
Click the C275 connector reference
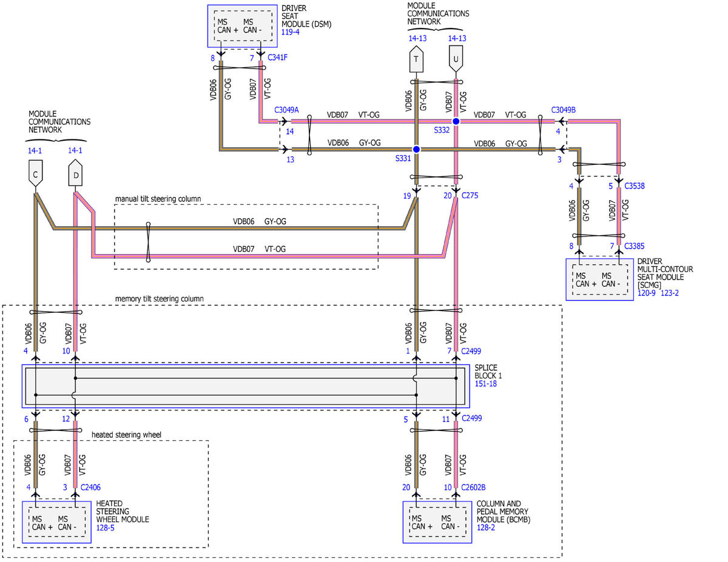pos(470,195)
